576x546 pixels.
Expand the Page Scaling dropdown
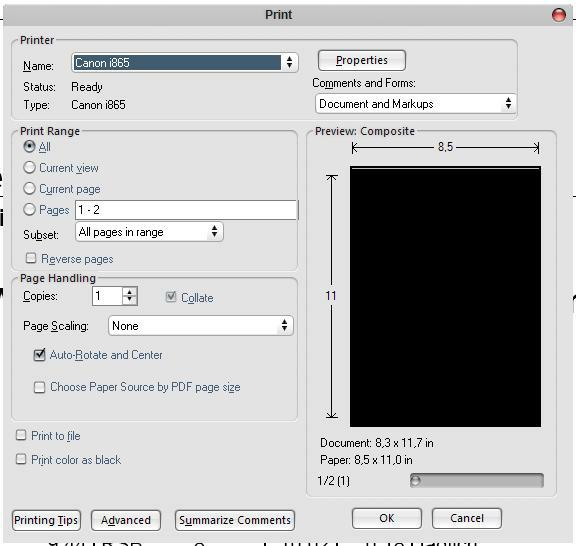[x=201, y=326]
